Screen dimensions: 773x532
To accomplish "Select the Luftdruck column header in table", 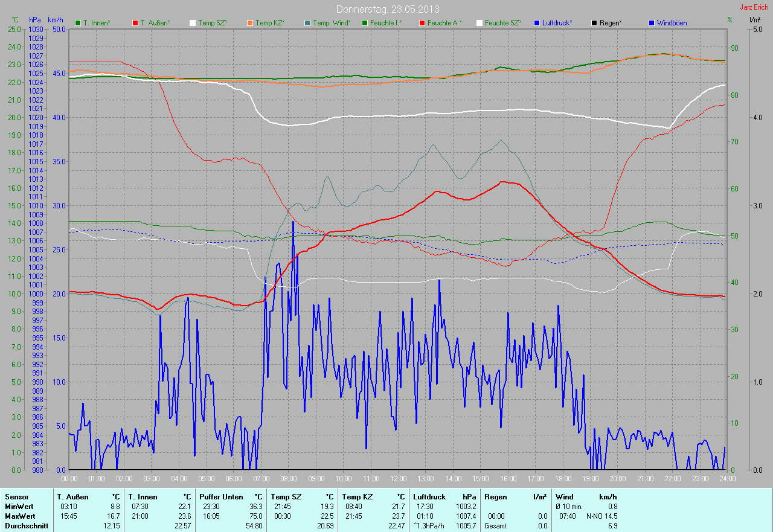I will point(429,496).
